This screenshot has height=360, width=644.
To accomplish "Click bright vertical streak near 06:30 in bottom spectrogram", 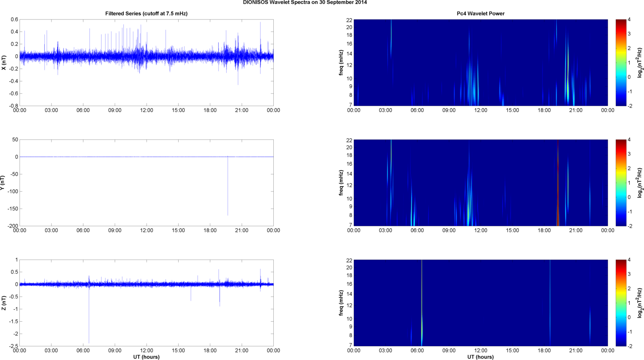I will pyautogui.click(x=422, y=303).
